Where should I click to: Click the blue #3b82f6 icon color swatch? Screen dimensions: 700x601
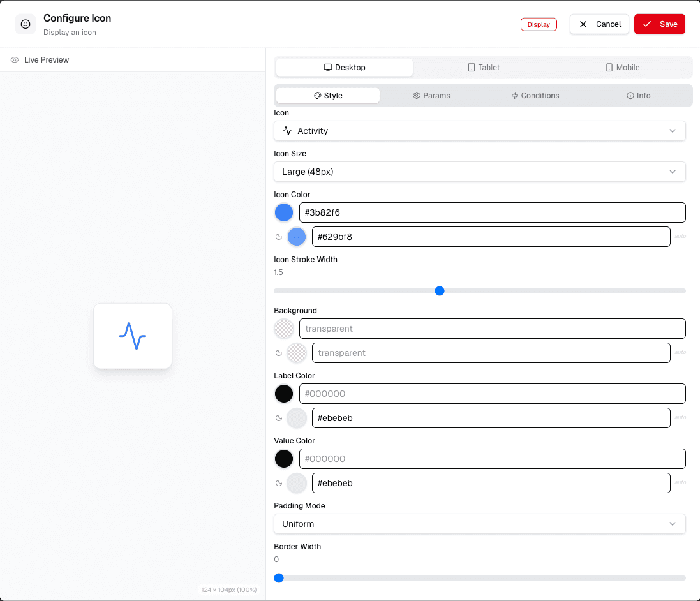(284, 212)
